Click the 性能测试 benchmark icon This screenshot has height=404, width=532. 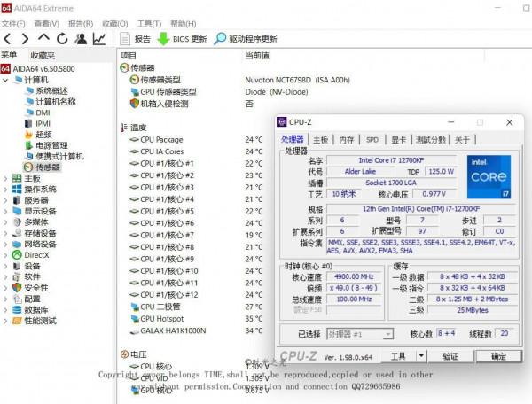(17, 321)
